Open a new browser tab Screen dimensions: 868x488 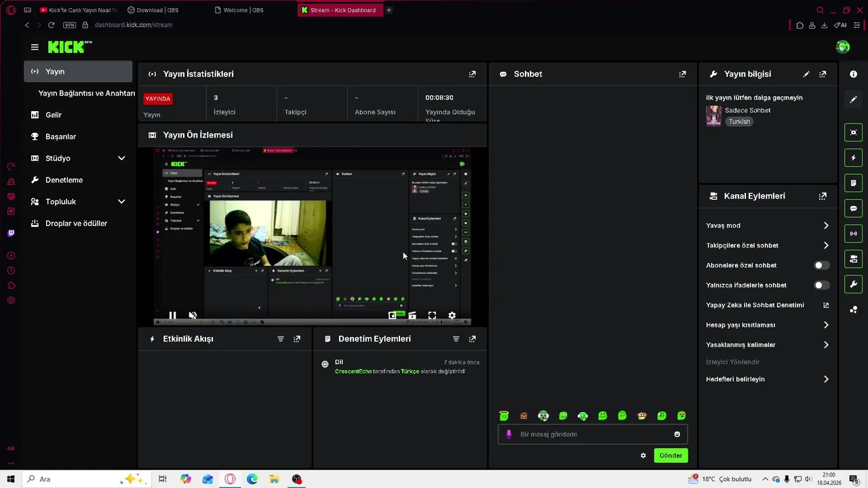pos(389,10)
